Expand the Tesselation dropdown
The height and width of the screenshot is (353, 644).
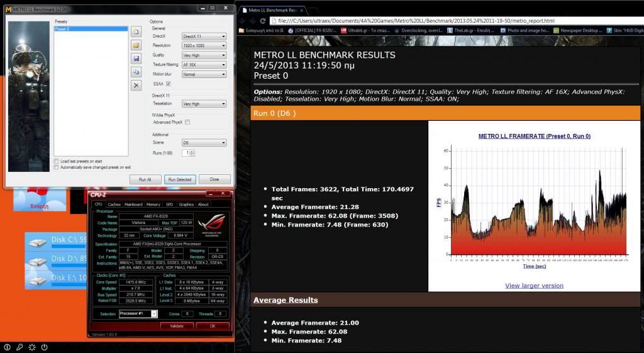coord(204,104)
